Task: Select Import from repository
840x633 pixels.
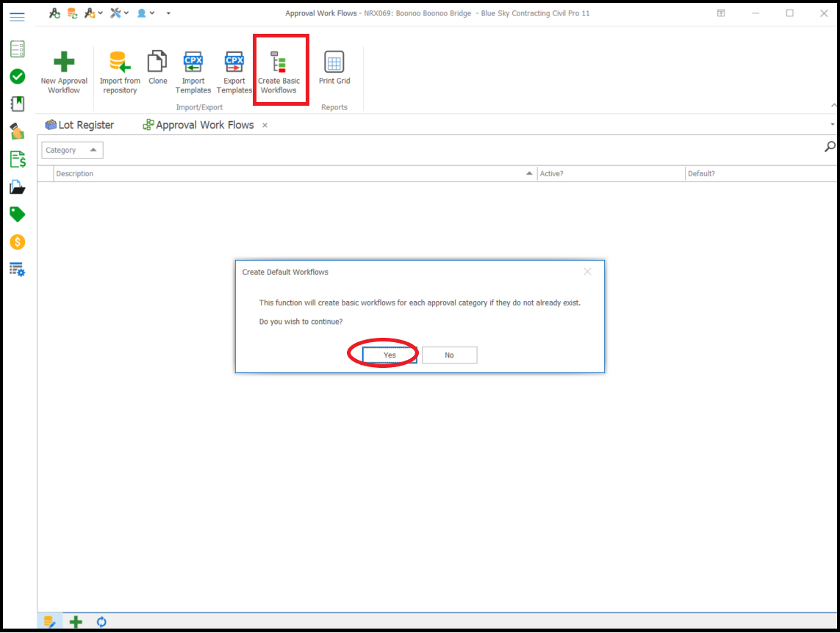Action: click(x=120, y=63)
